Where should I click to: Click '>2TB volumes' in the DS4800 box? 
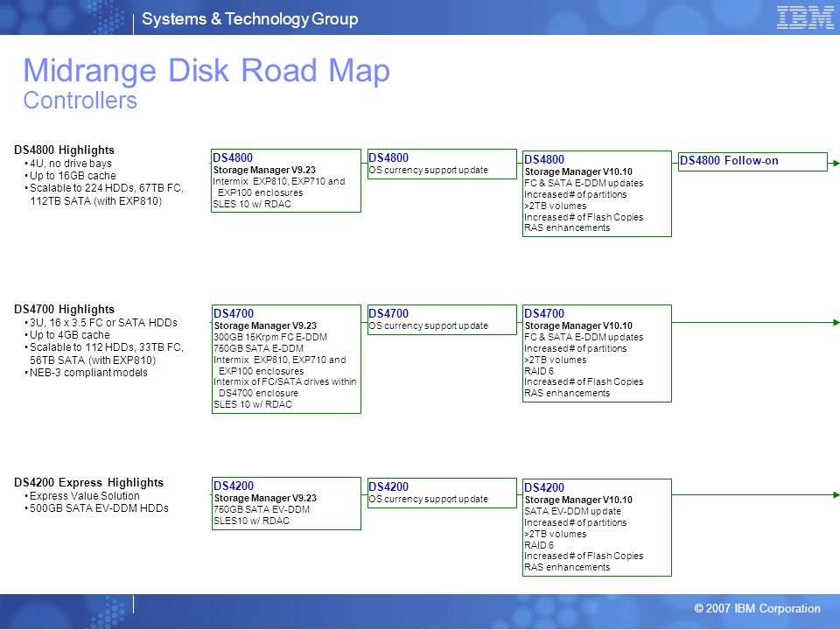pyautogui.click(x=556, y=206)
